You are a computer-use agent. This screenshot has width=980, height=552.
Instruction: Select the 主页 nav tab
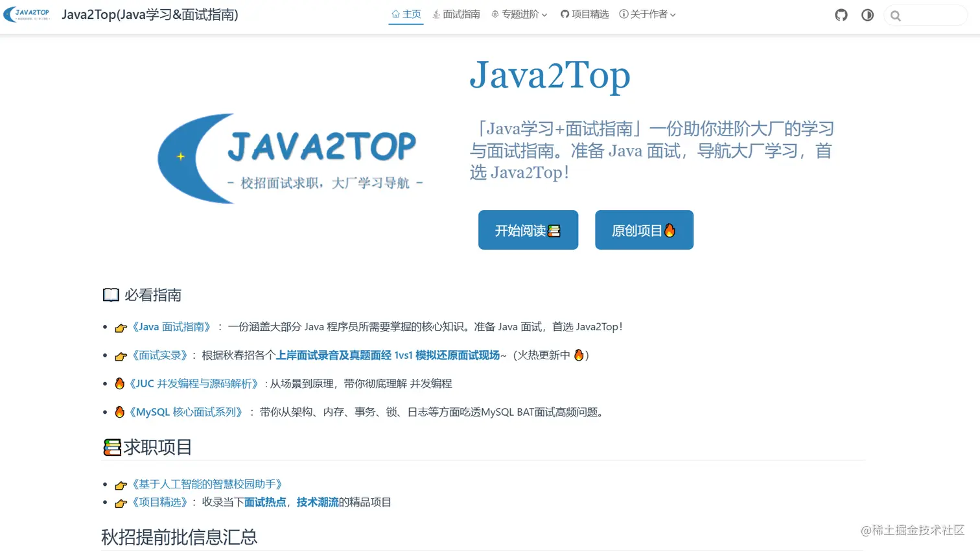[x=406, y=14]
